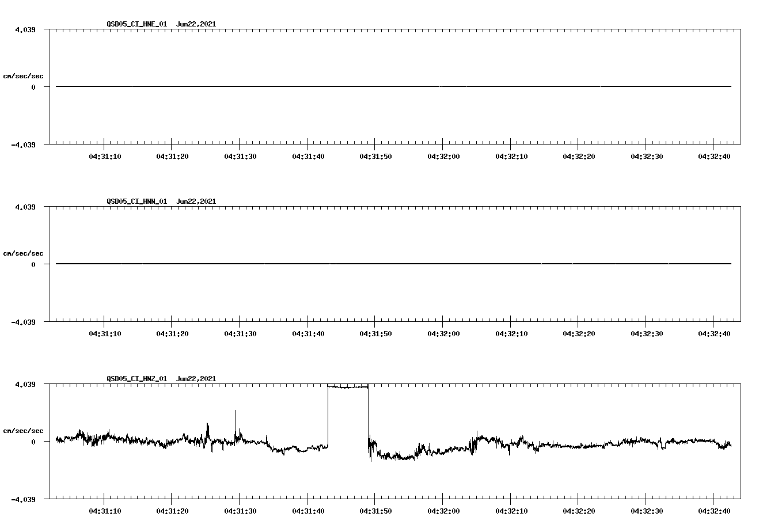Viewport: 782px width, 532px height.
Task: Click 04:31:20 time label under HNN plot
Action: [x=172, y=333]
